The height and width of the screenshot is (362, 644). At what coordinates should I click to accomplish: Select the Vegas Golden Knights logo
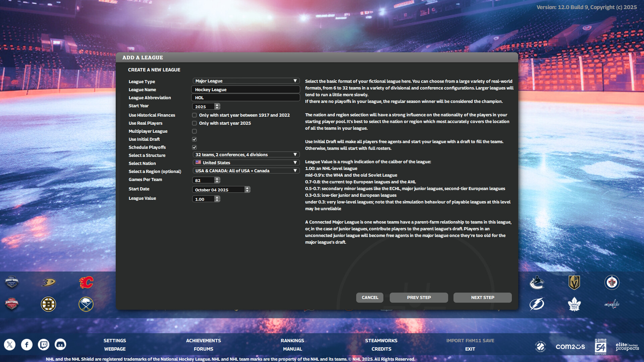click(x=574, y=282)
